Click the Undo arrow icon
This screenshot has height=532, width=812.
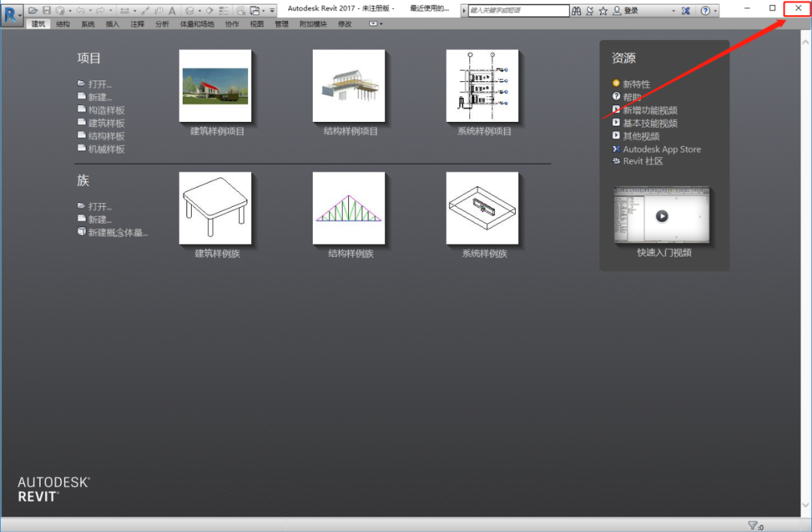80,11
